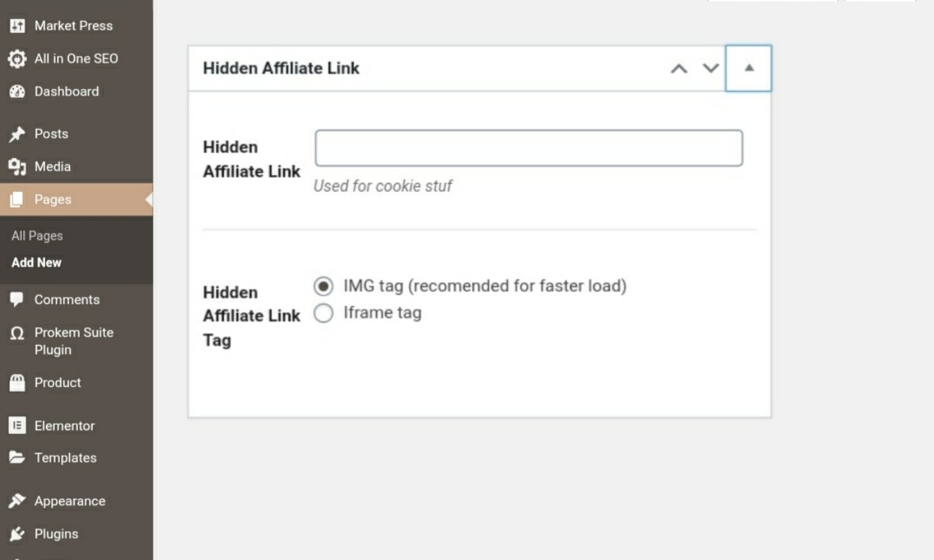
Task: Click the Dashboard gauge icon
Action: (17, 92)
